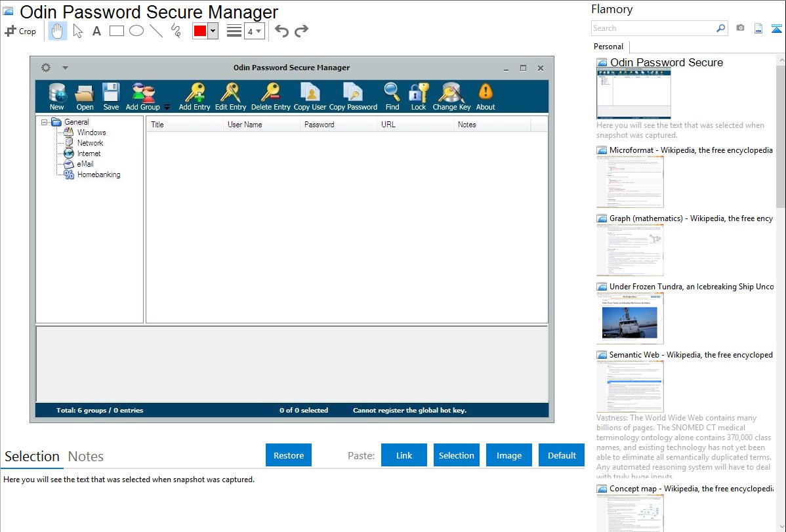
Task: Click the User Name column header
Action: click(x=262, y=125)
